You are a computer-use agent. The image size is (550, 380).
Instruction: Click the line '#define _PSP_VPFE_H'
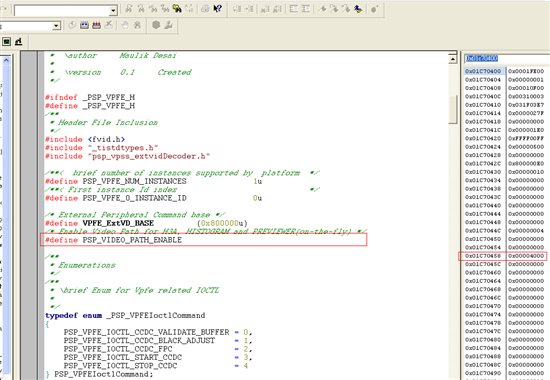click(x=90, y=106)
